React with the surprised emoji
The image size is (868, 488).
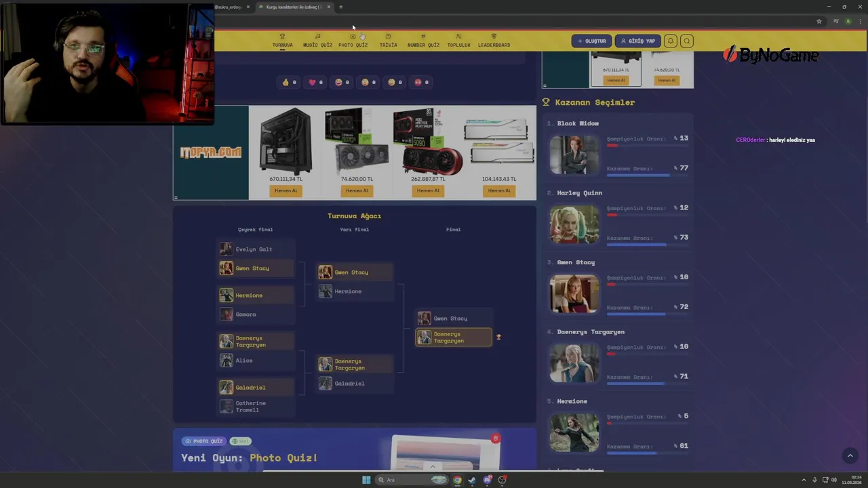368,82
